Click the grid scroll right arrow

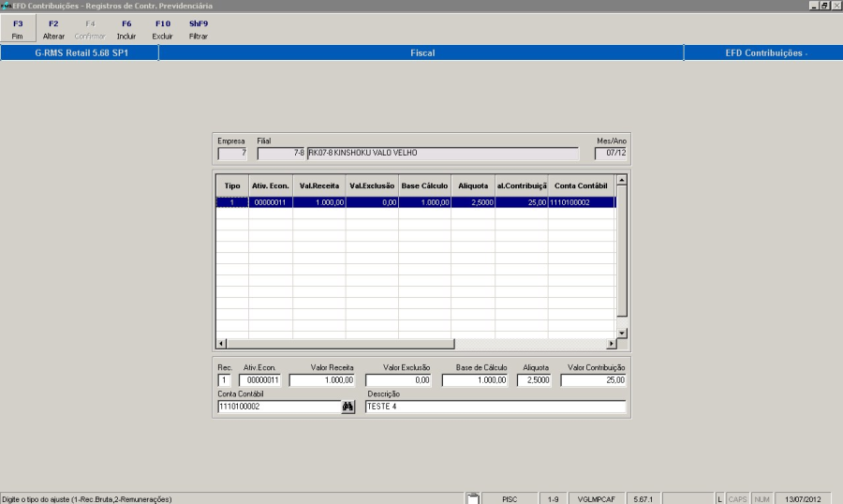click(612, 343)
